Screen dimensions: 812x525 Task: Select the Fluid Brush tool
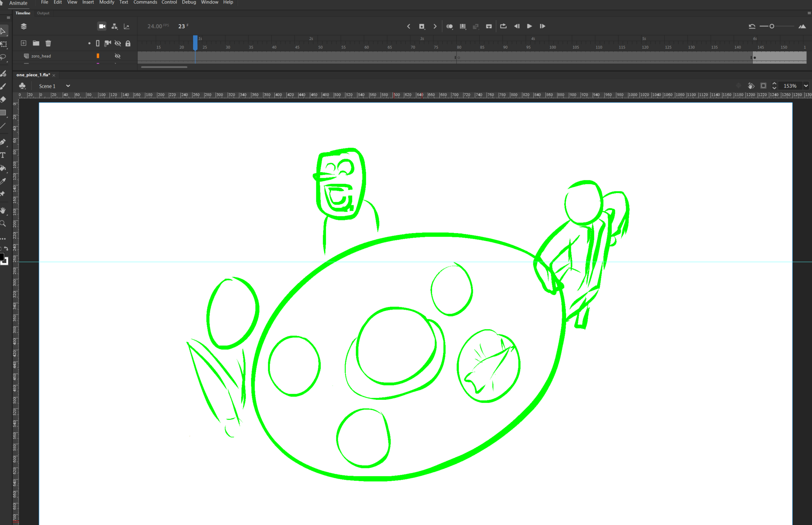pos(3,73)
